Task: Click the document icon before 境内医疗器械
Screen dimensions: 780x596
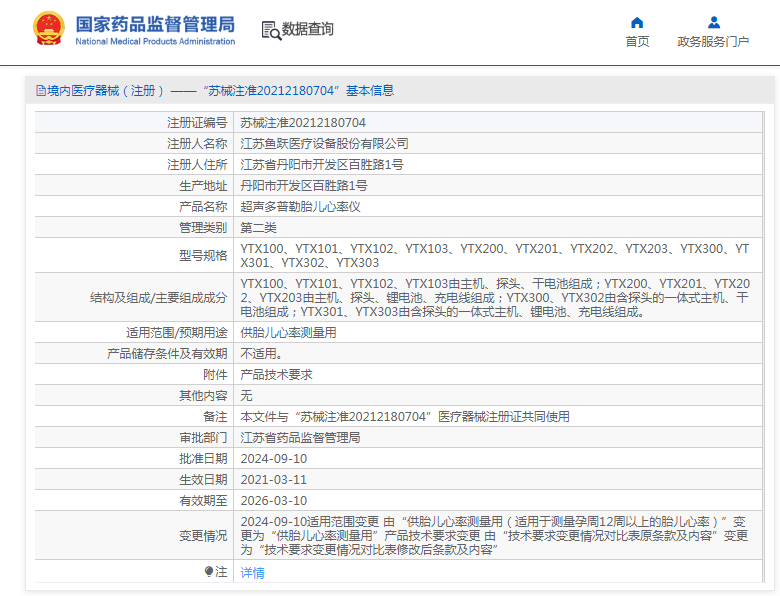Action: coord(40,91)
